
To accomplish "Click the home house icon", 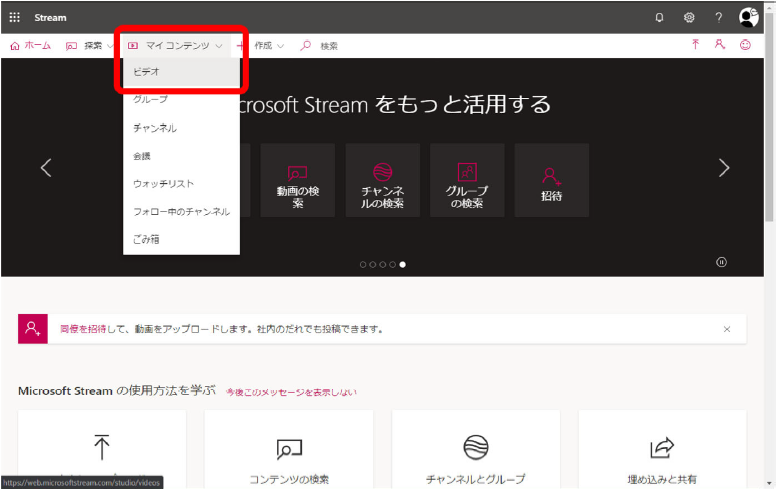I will pos(15,46).
